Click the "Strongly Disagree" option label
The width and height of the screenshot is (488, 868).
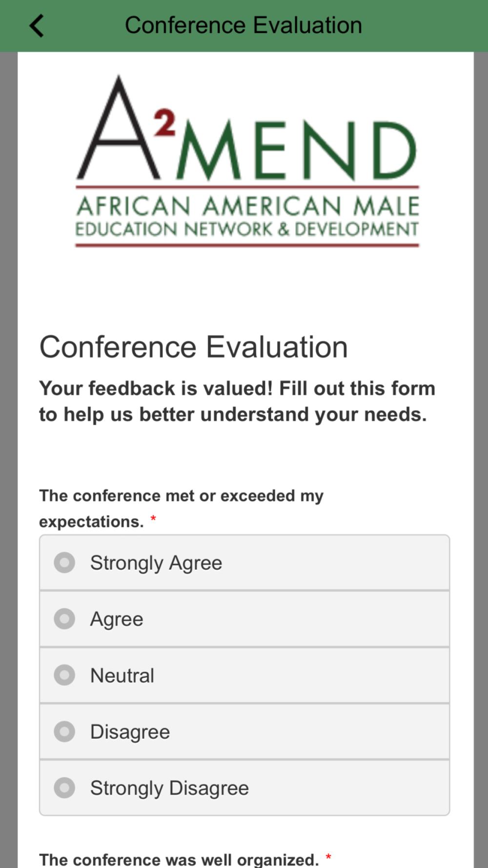coord(169,788)
